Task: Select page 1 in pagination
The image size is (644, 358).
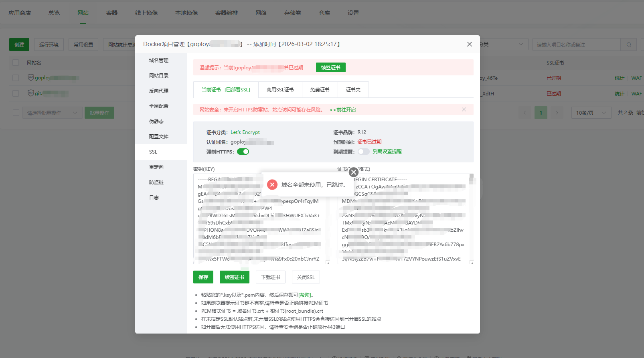Action: 541,113
